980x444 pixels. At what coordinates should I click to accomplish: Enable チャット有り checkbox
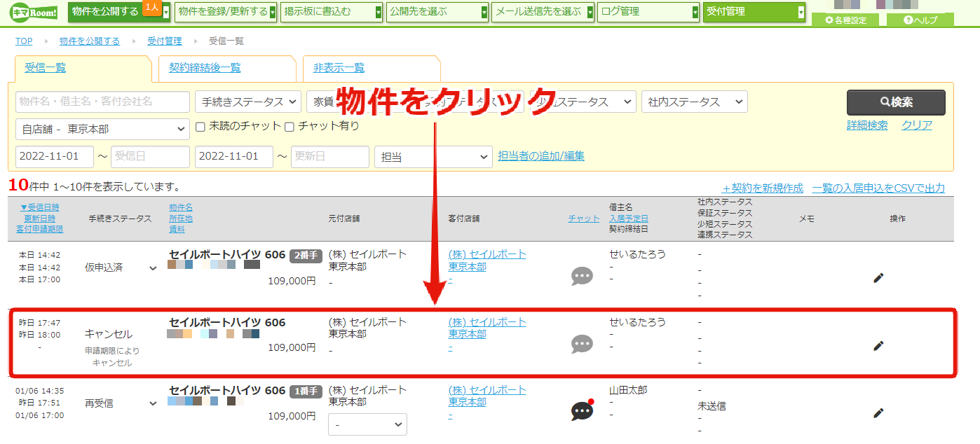coord(289,127)
